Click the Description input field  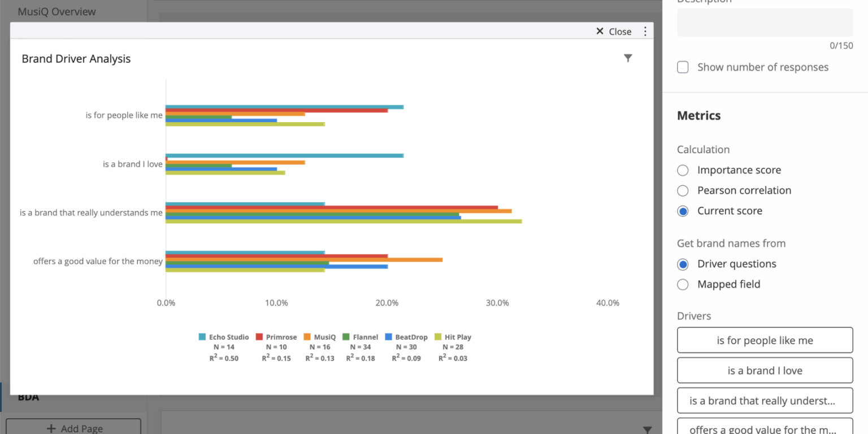click(x=765, y=23)
